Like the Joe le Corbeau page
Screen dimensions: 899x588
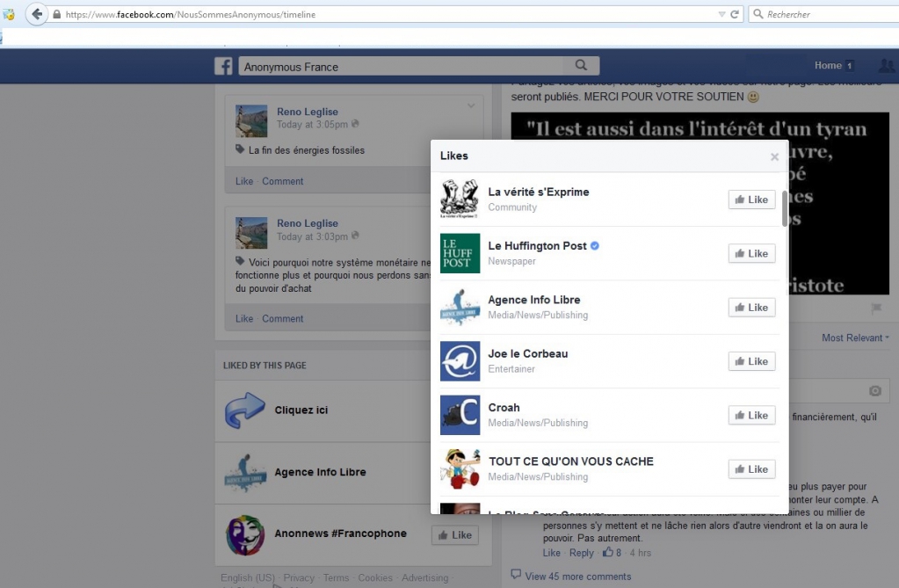(x=751, y=361)
